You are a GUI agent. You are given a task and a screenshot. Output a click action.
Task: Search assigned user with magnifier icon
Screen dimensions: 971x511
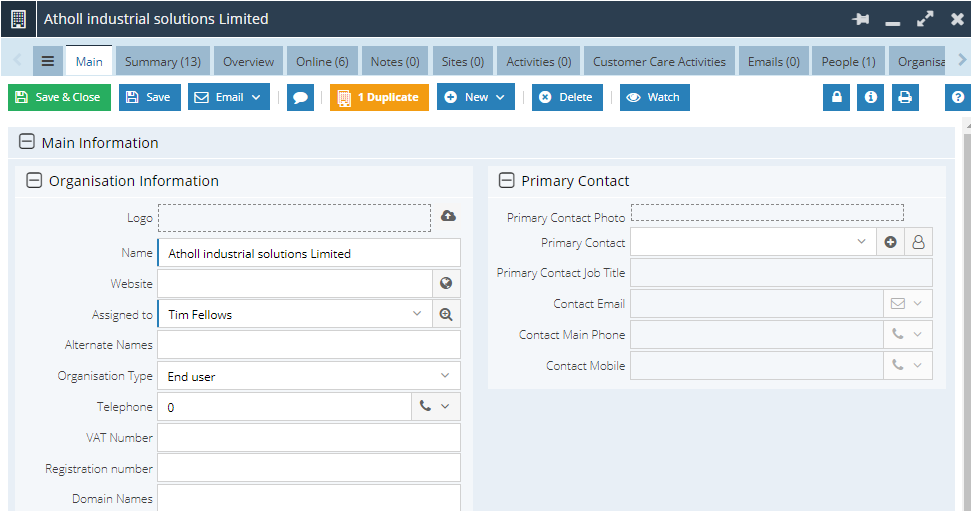pos(446,314)
